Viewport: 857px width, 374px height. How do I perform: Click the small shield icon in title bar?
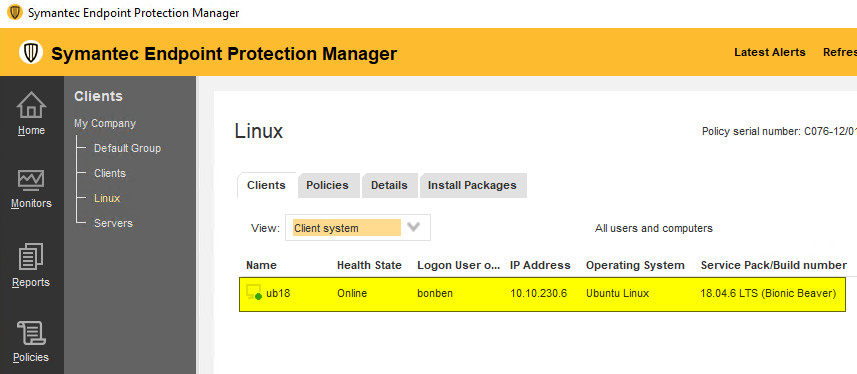point(15,13)
